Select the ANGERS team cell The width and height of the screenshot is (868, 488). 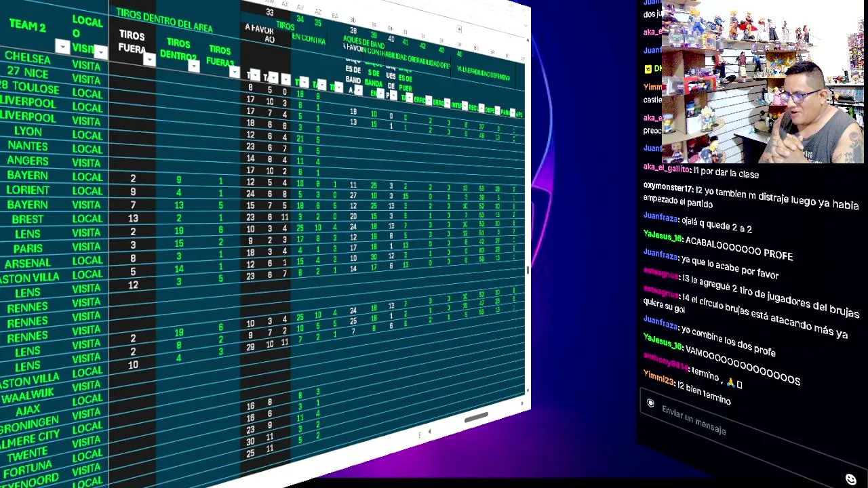click(28, 161)
